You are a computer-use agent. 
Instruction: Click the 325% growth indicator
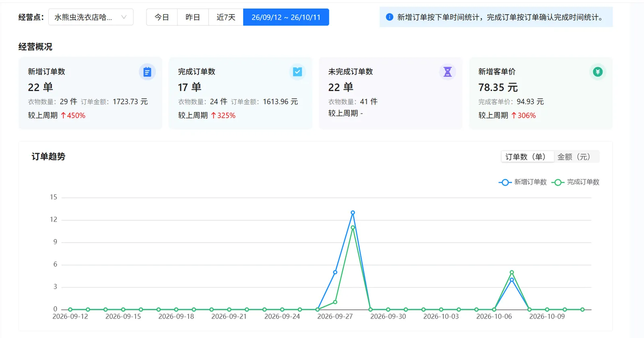[x=223, y=116]
